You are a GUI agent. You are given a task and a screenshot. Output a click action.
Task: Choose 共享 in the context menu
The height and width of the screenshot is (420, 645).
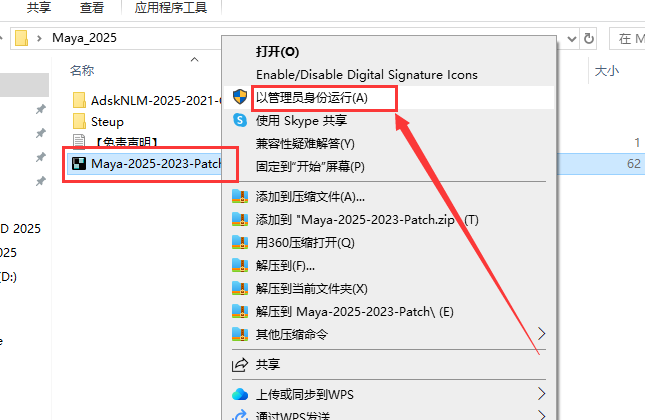pyautogui.click(x=268, y=364)
